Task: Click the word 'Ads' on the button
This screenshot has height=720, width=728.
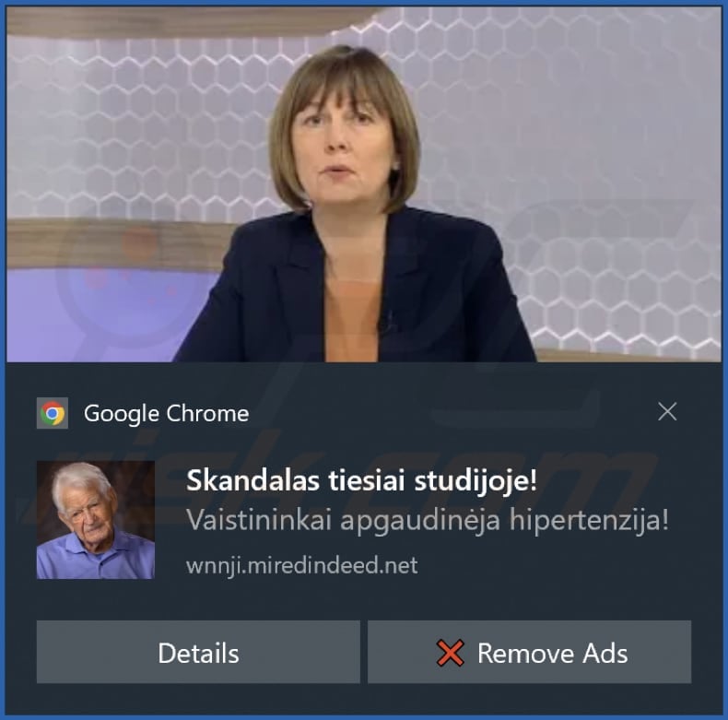Action: pyautogui.click(x=605, y=653)
